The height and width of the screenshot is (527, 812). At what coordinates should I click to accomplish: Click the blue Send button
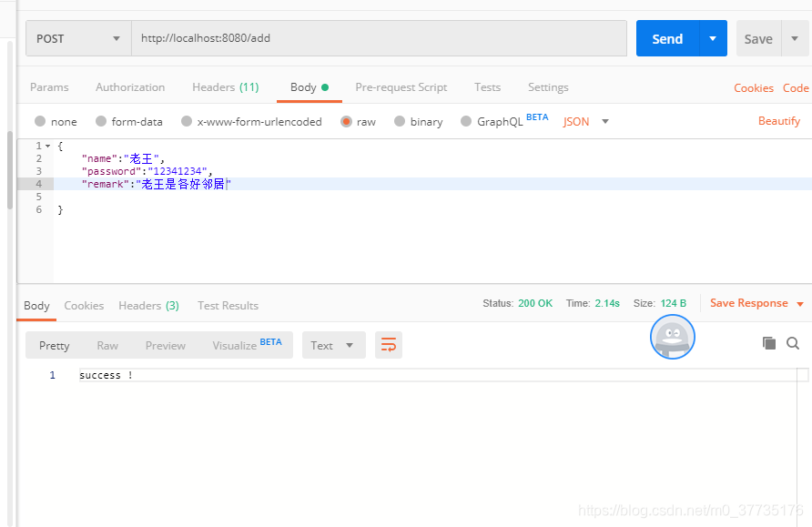[667, 39]
